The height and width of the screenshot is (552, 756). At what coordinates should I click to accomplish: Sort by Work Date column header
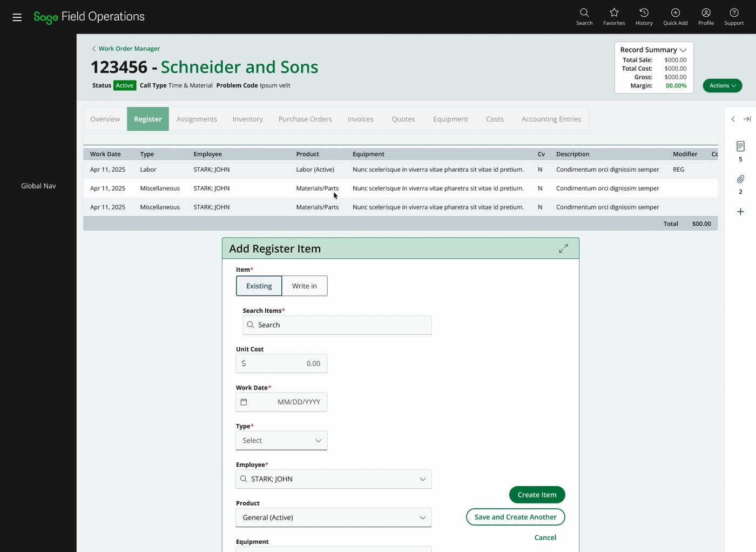105,154
